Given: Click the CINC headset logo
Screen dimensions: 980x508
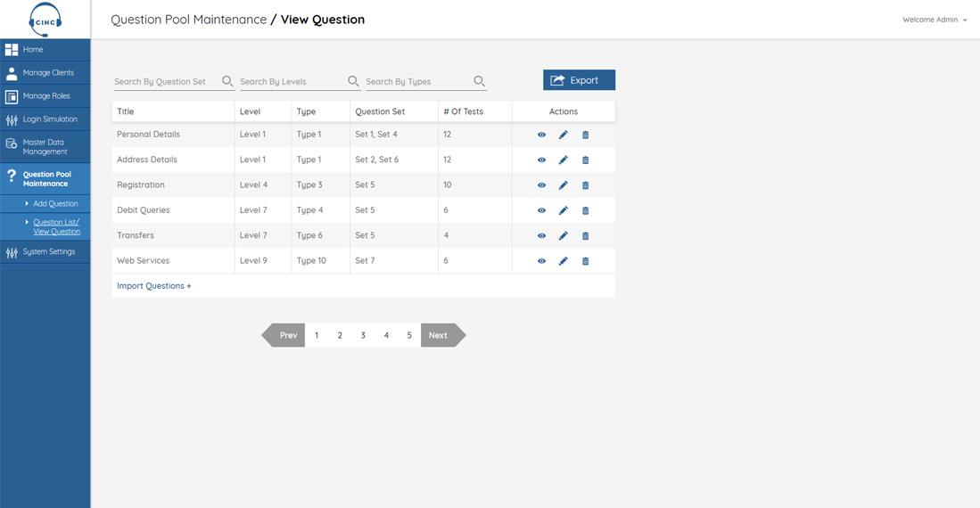Looking at the screenshot, I should coord(45,20).
